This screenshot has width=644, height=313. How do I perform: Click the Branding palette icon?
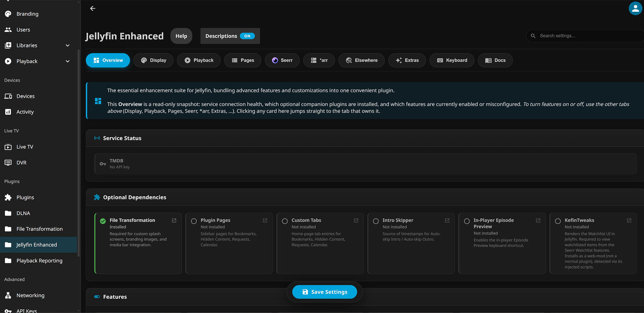[8, 14]
